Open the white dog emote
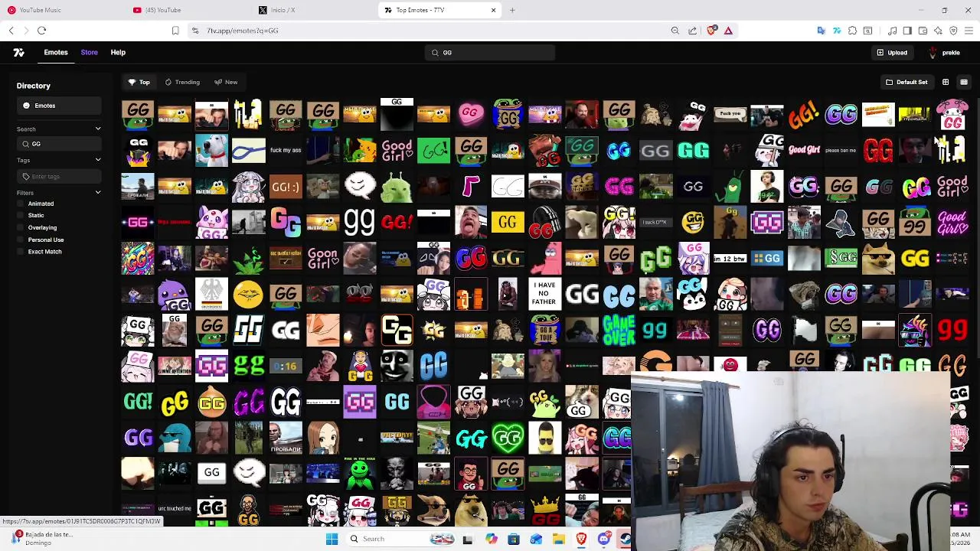The height and width of the screenshot is (551, 980). [x=211, y=151]
